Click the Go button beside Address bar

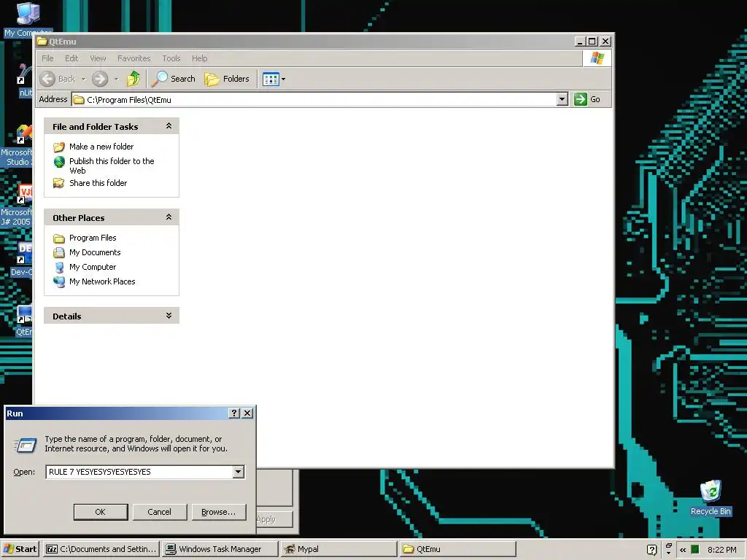pyautogui.click(x=587, y=99)
